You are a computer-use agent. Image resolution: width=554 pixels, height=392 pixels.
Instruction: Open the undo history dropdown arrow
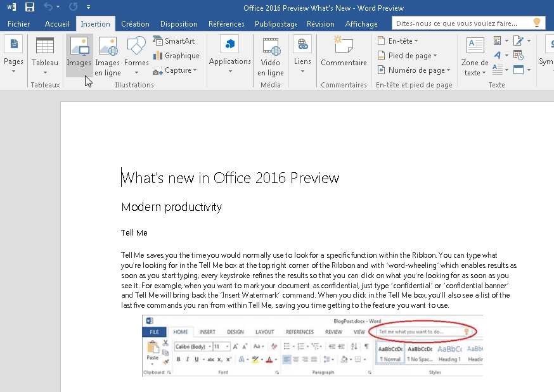pyautogui.click(x=58, y=7)
